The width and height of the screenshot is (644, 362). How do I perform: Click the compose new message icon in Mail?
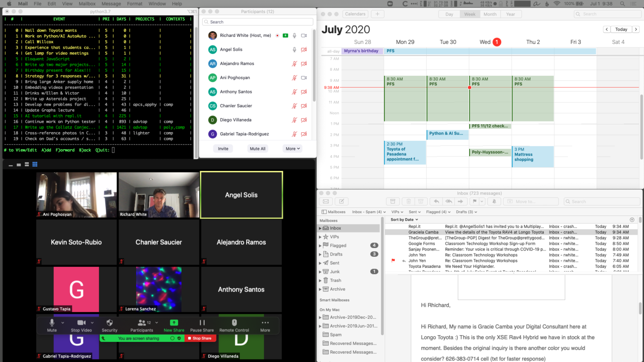coord(341,202)
